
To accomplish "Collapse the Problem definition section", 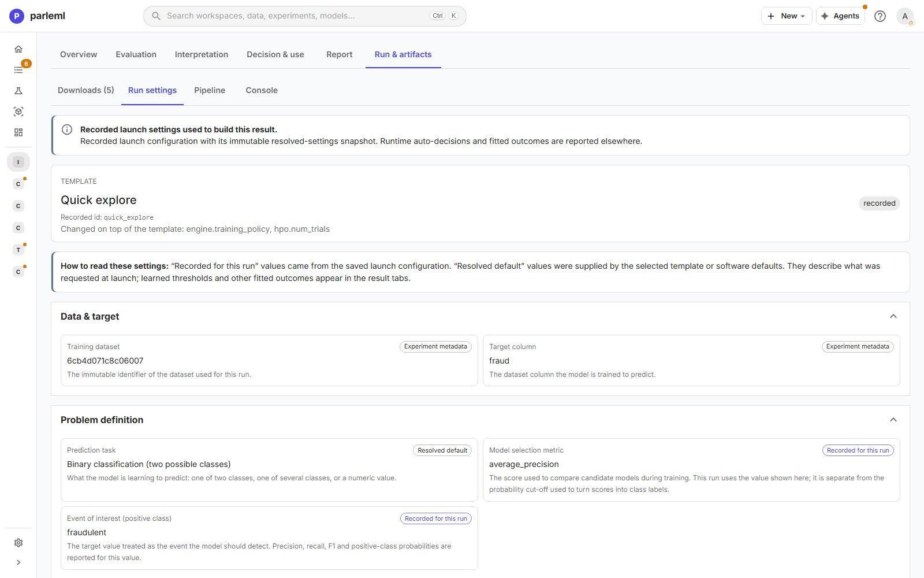I will (893, 420).
